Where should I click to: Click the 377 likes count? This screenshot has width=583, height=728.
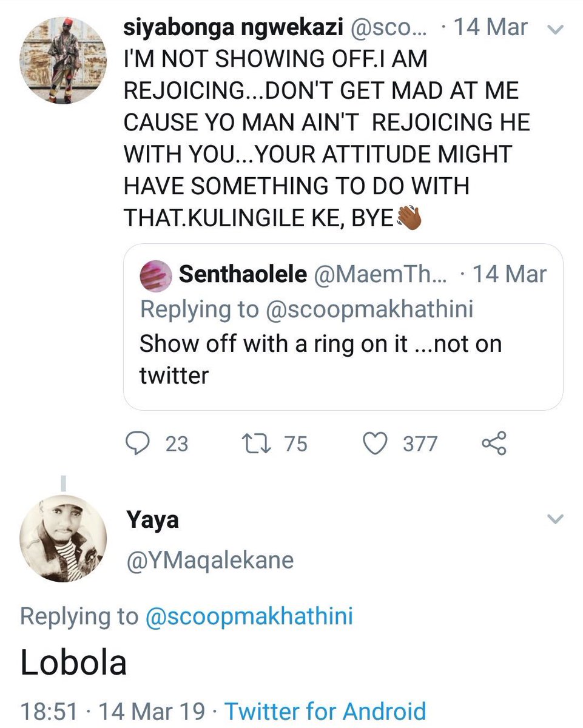420,444
